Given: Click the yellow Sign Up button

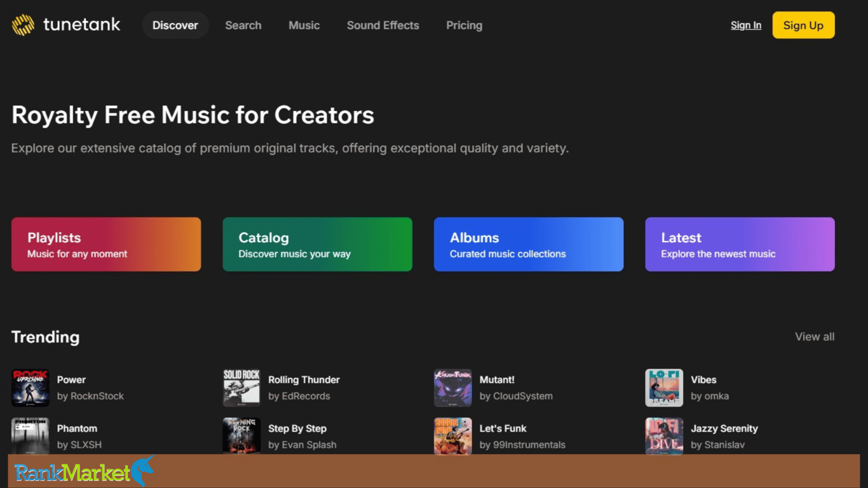Looking at the screenshot, I should (803, 25).
